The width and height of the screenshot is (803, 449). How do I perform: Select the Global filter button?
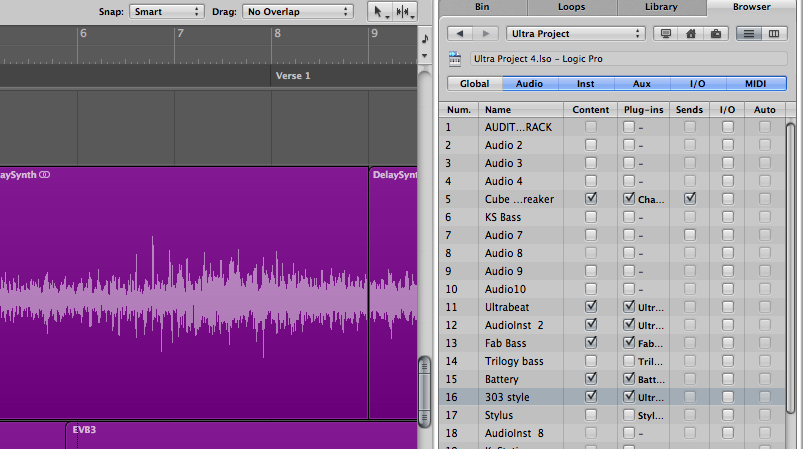[x=474, y=84]
